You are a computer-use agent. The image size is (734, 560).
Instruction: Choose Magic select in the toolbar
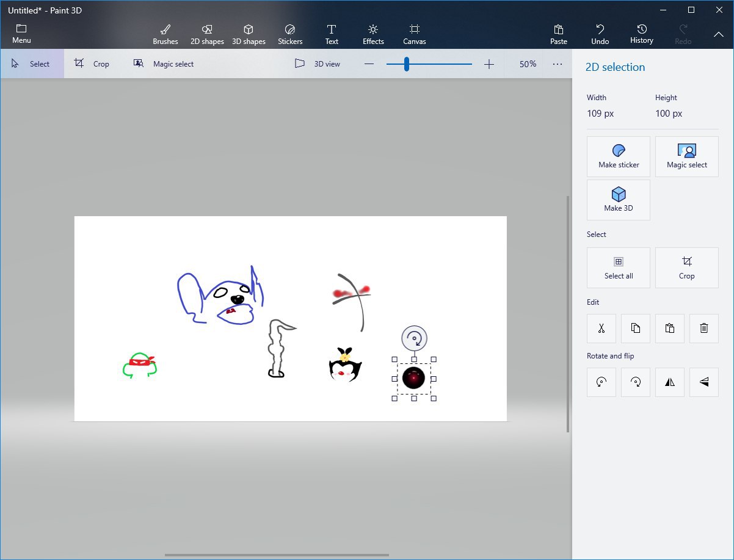[x=164, y=64]
